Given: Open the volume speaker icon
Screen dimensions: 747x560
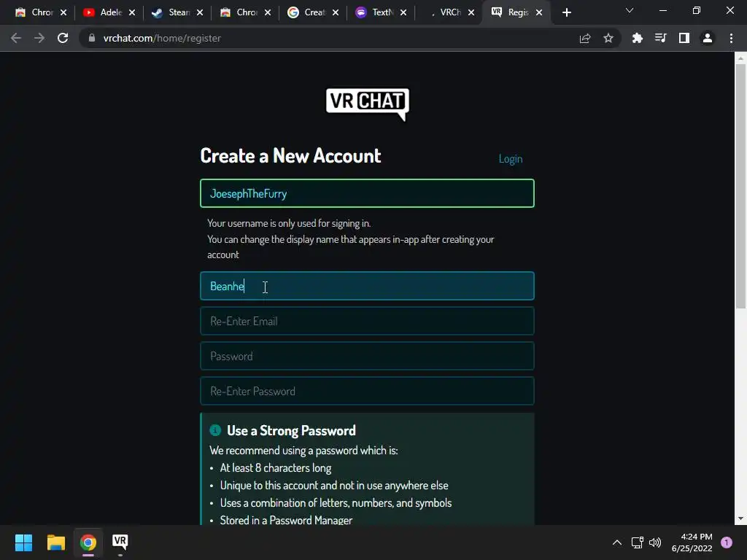Looking at the screenshot, I should point(655,542).
